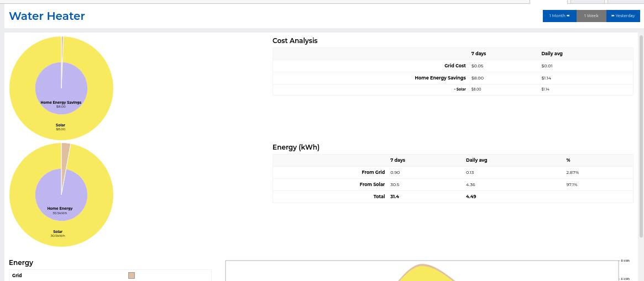Click the Home Energy 30.5kWh donut center
Screen dimensions: 644x281
(61, 195)
